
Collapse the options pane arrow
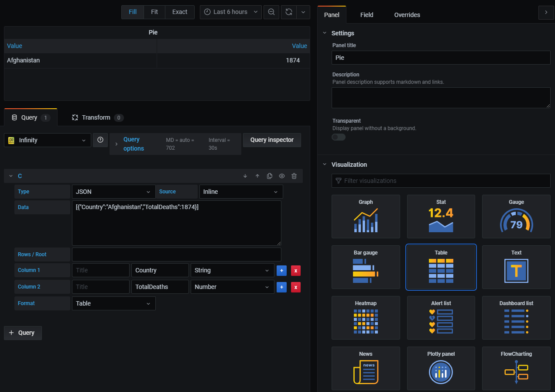tap(546, 12)
